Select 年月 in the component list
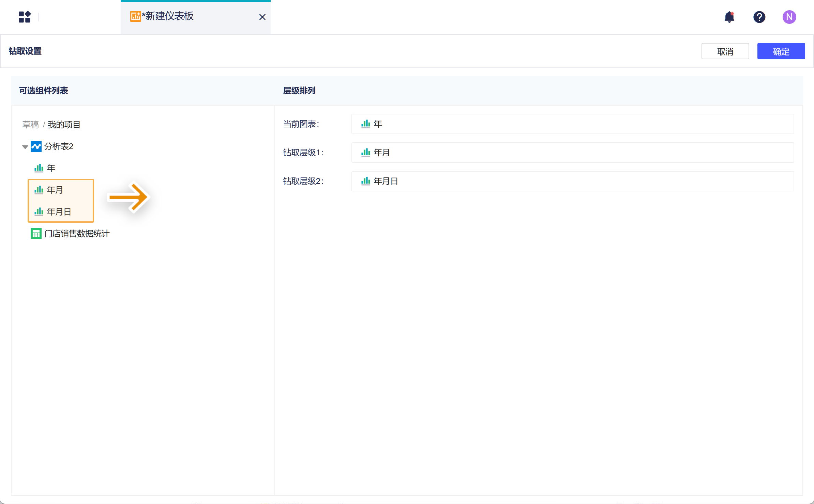This screenshot has height=504, width=814. click(55, 190)
